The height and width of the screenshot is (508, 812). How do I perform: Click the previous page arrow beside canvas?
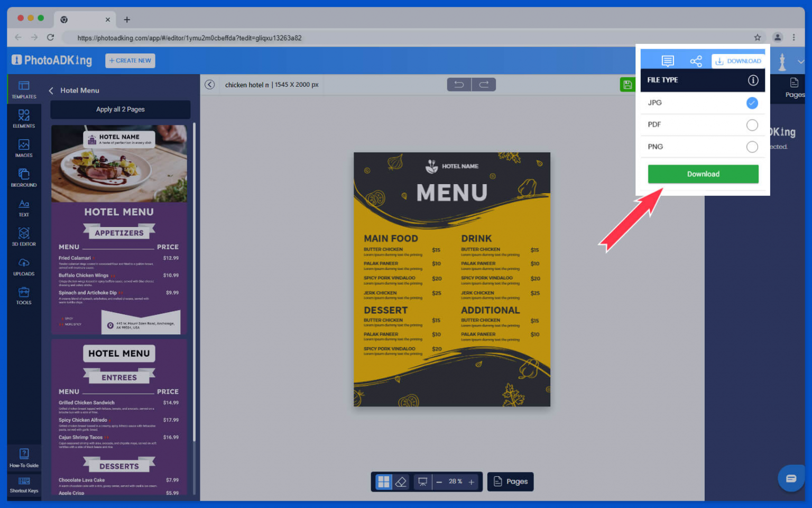[x=209, y=84]
